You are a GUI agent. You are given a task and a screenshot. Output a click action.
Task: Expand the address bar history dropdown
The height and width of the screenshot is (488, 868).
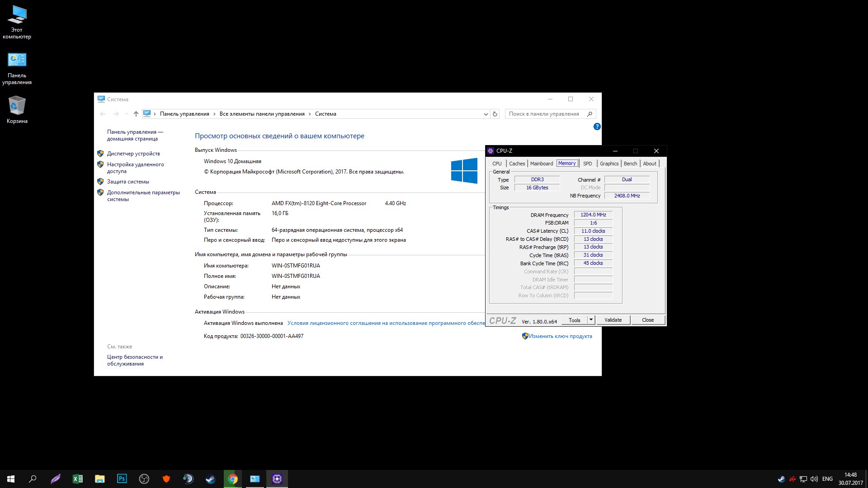[x=486, y=114]
